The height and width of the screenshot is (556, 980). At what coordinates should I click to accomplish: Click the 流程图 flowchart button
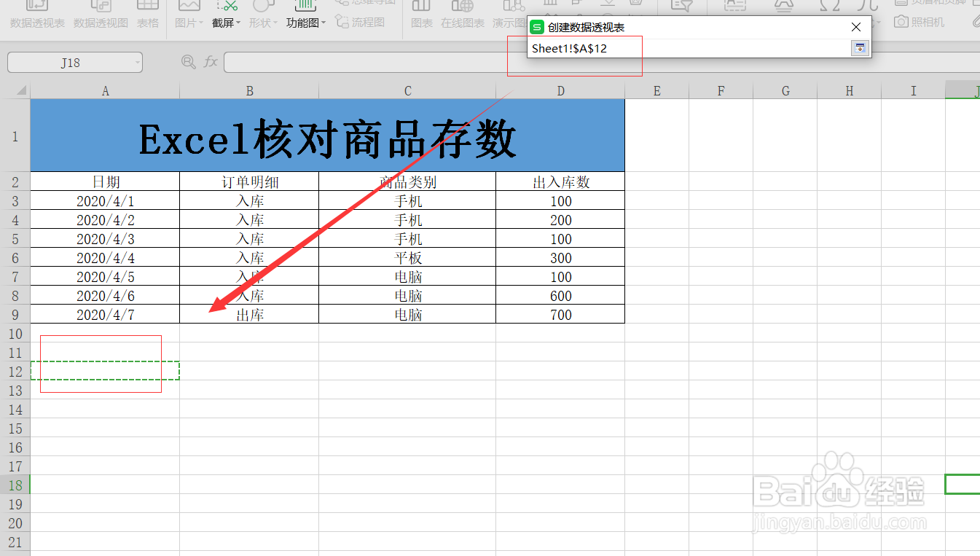pyautogui.click(x=360, y=23)
